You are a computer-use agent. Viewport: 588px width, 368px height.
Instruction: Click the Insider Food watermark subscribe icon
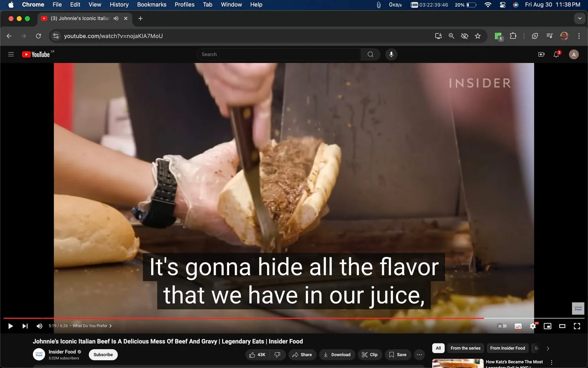pos(578,308)
